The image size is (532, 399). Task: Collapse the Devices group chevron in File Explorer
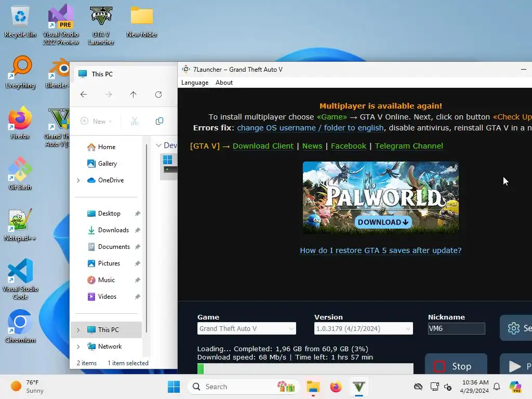[x=158, y=145]
